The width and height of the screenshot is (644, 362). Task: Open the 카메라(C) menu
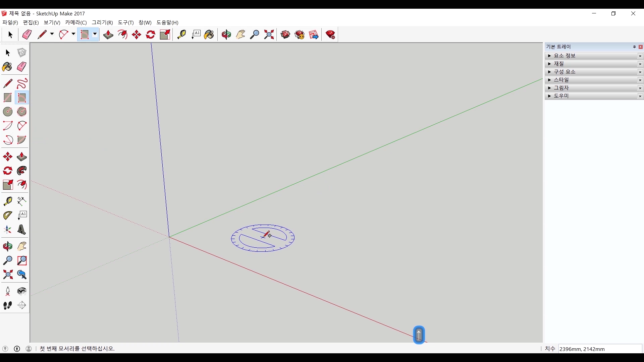tap(76, 22)
